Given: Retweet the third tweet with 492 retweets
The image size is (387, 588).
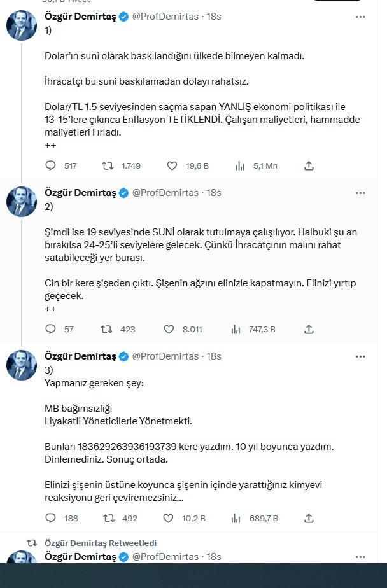Looking at the screenshot, I should tap(108, 518).
